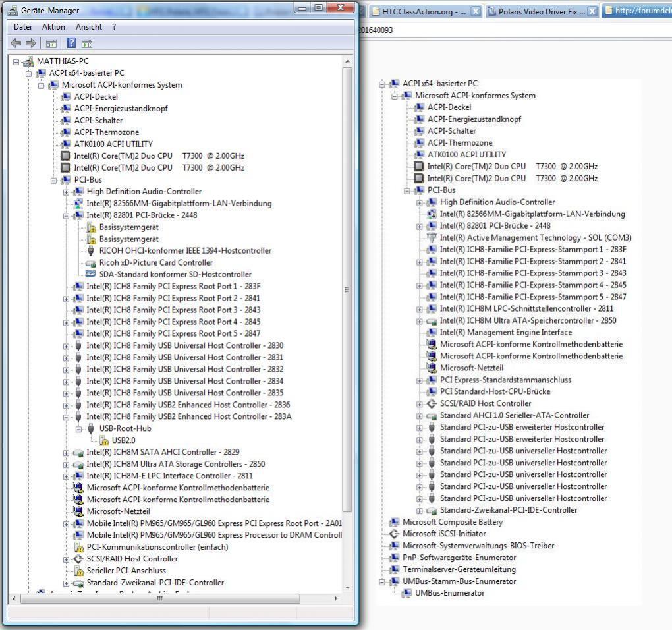Expand Ultra ATA Storage Controllers - 2850
The image size is (672, 630).
pos(66,465)
